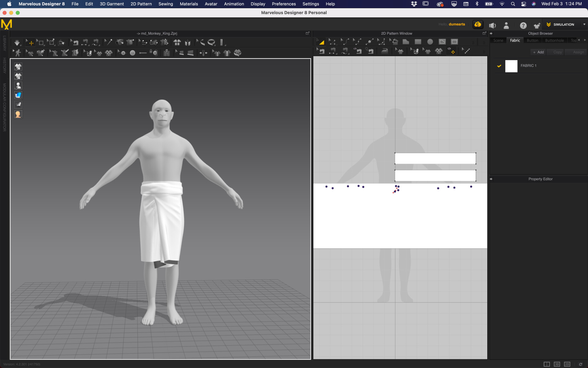Add a new fabric with the Add button

click(538, 52)
